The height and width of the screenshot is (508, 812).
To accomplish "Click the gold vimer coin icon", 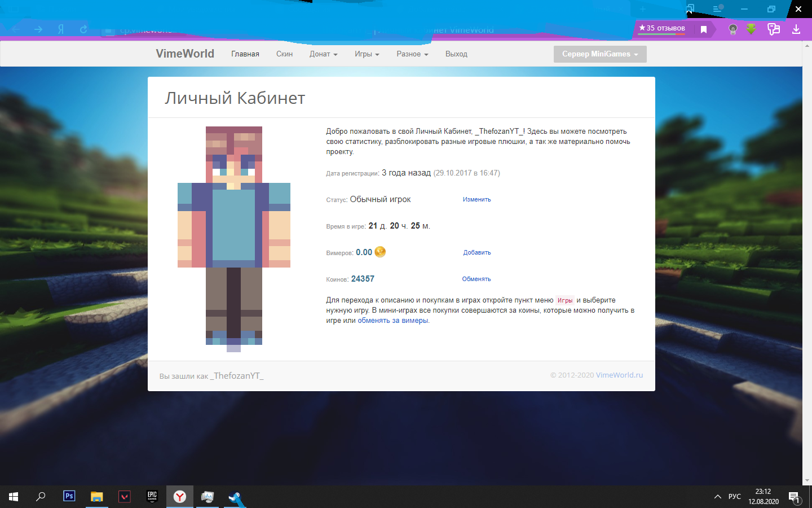I will point(380,252).
